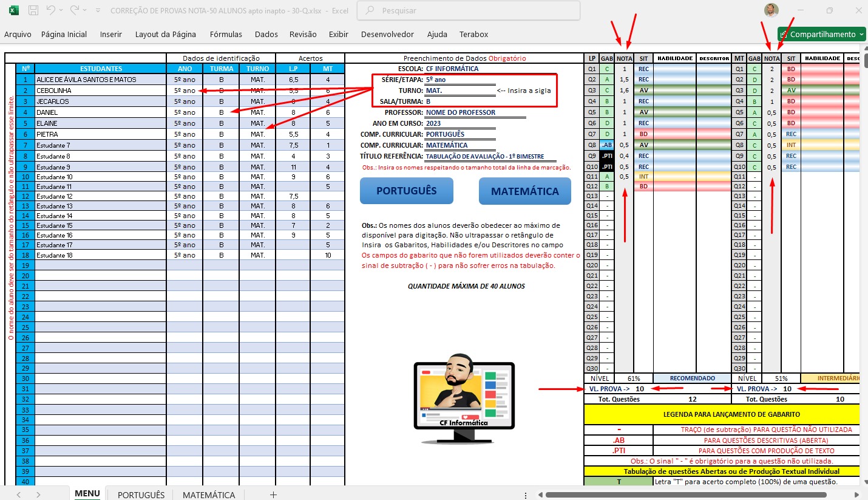Open the Inserir ribbon tab
This screenshot has height=500, width=868.
tap(111, 35)
